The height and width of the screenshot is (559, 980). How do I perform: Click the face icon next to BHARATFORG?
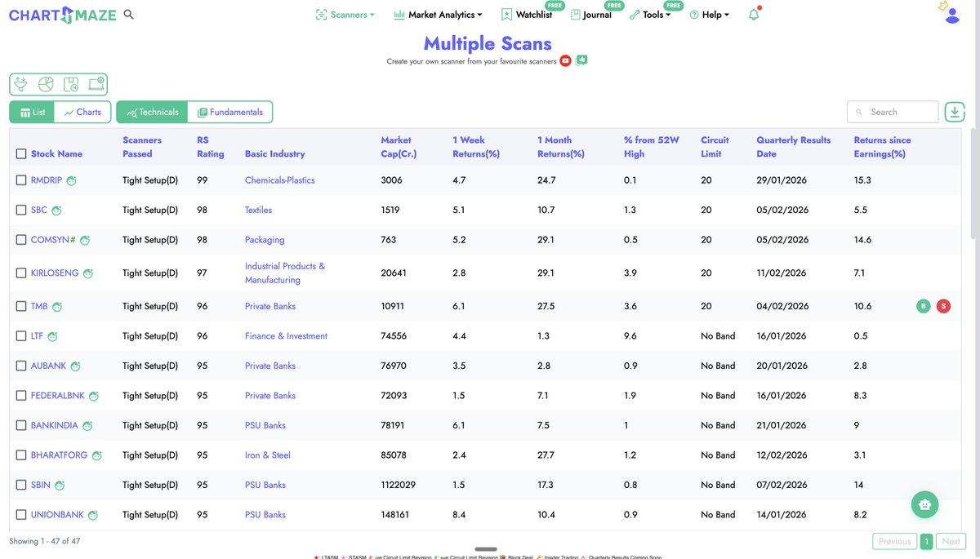(96, 455)
